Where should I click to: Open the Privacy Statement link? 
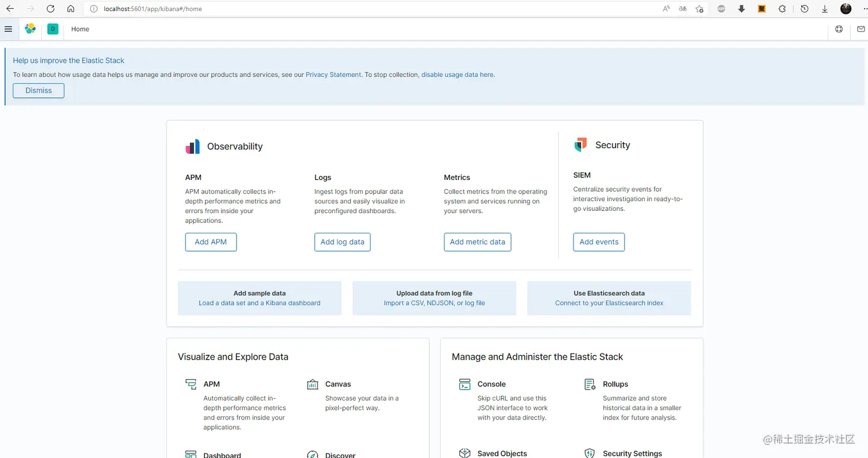[x=334, y=75]
